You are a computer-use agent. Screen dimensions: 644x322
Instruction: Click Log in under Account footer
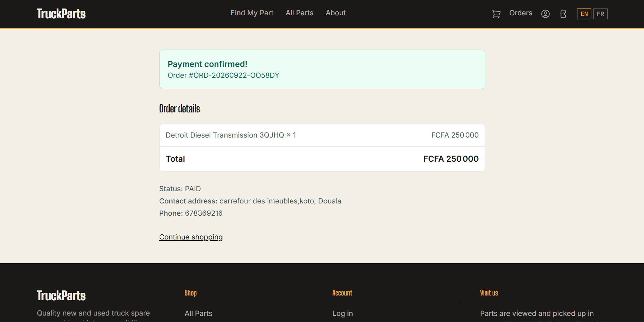[x=342, y=314]
